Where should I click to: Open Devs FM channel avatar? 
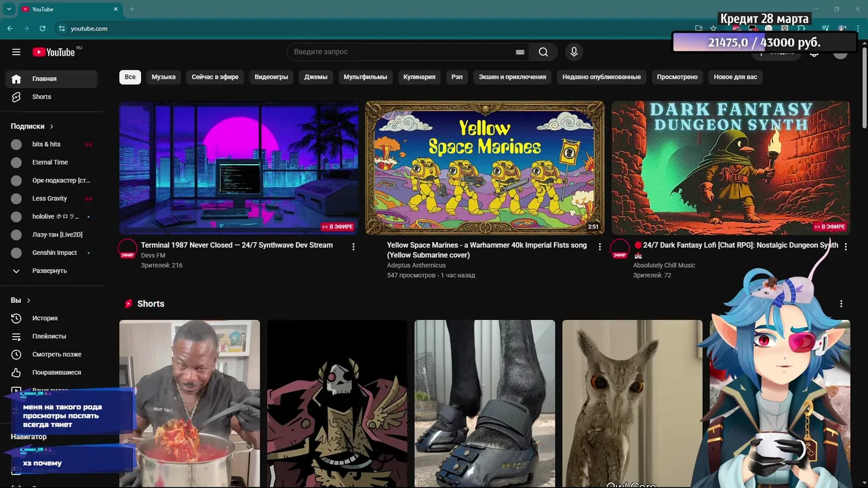(127, 249)
